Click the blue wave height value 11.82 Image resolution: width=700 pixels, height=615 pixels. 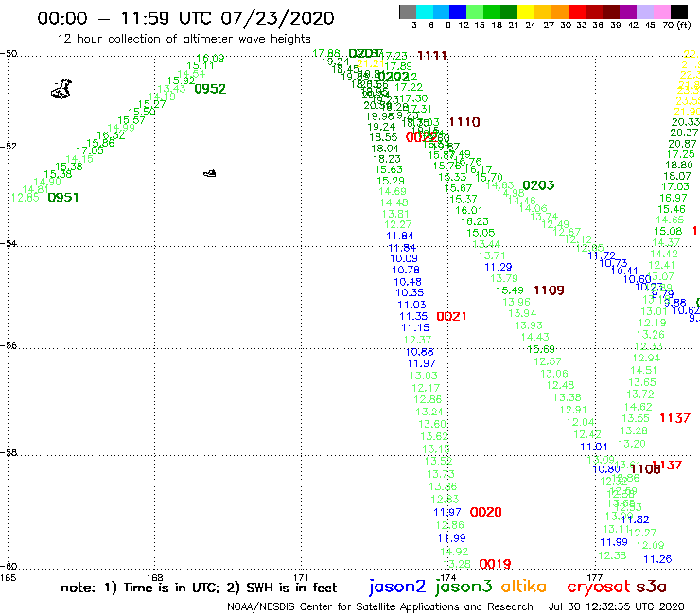coord(636,519)
